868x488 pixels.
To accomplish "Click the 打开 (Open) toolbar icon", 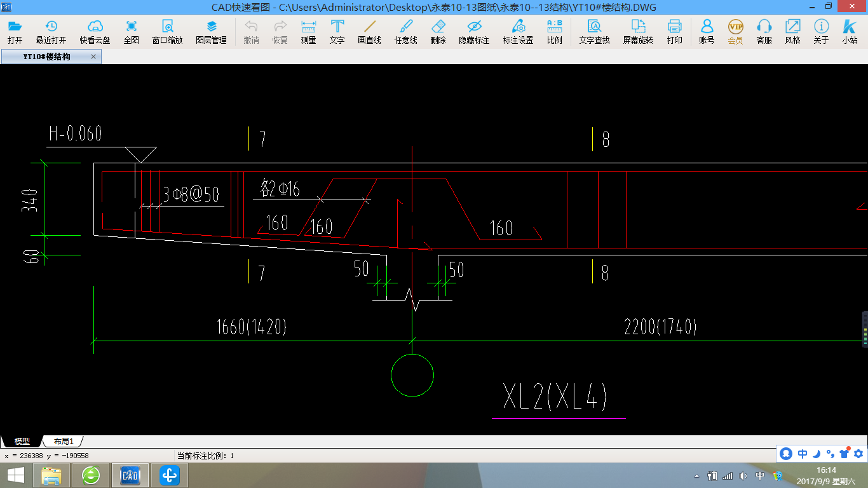I will [15, 32].
